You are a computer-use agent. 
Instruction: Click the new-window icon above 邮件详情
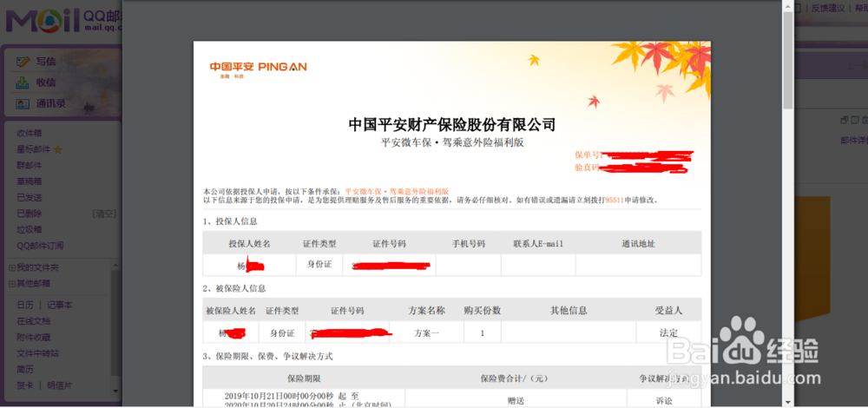pos(845,120)
